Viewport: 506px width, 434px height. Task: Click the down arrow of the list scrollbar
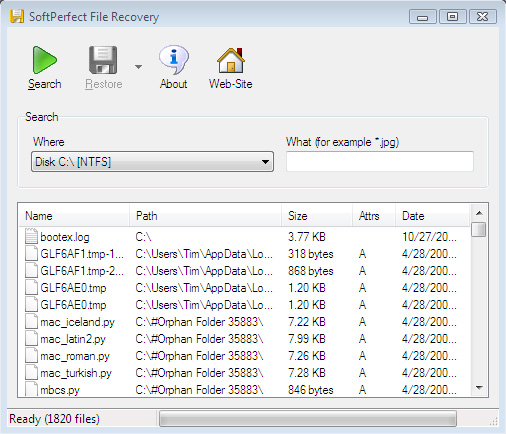[479, 388]
